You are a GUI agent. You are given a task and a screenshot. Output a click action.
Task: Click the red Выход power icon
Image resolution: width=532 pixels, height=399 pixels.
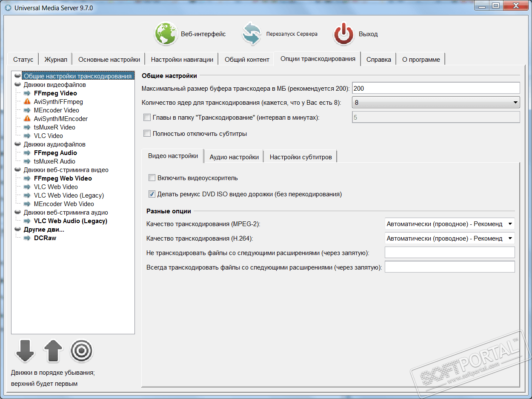click(x=344, y=34)
